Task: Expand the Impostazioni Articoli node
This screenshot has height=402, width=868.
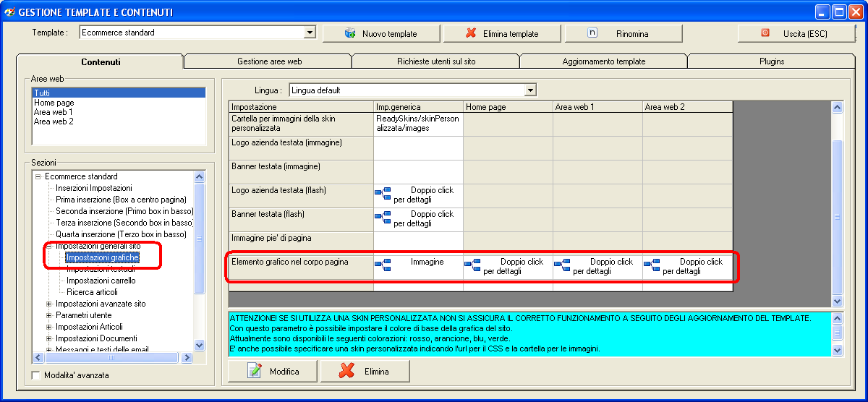Action: tap(48, 327)
